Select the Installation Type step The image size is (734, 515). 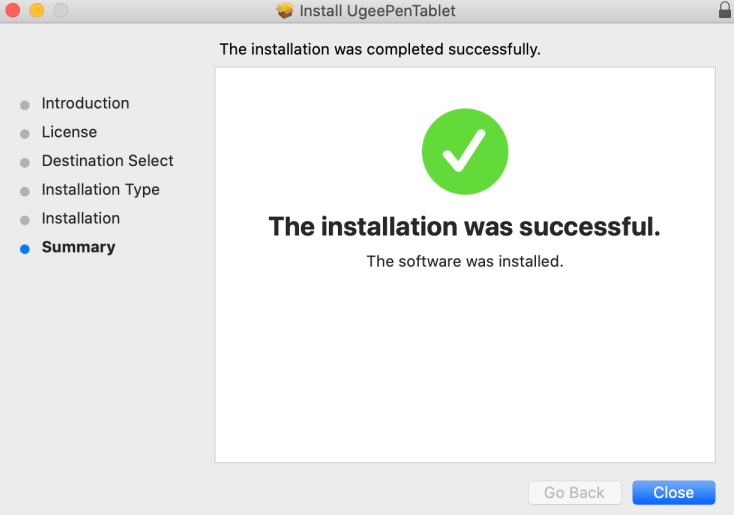click(101, 190)
